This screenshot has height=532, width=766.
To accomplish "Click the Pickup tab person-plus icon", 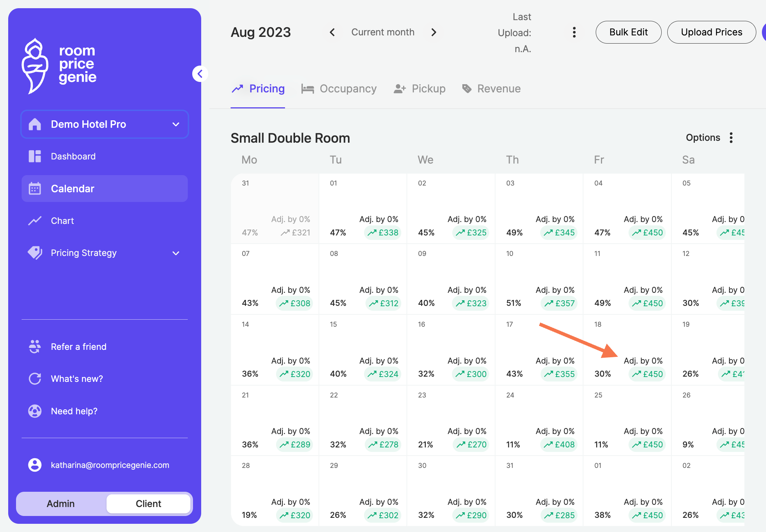I will pos(399,89).
